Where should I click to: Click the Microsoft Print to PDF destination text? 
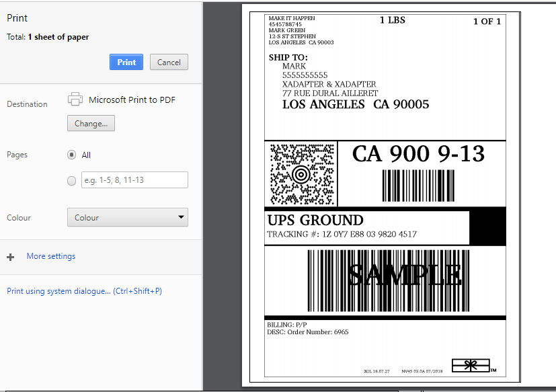click(x=132, y=100)
